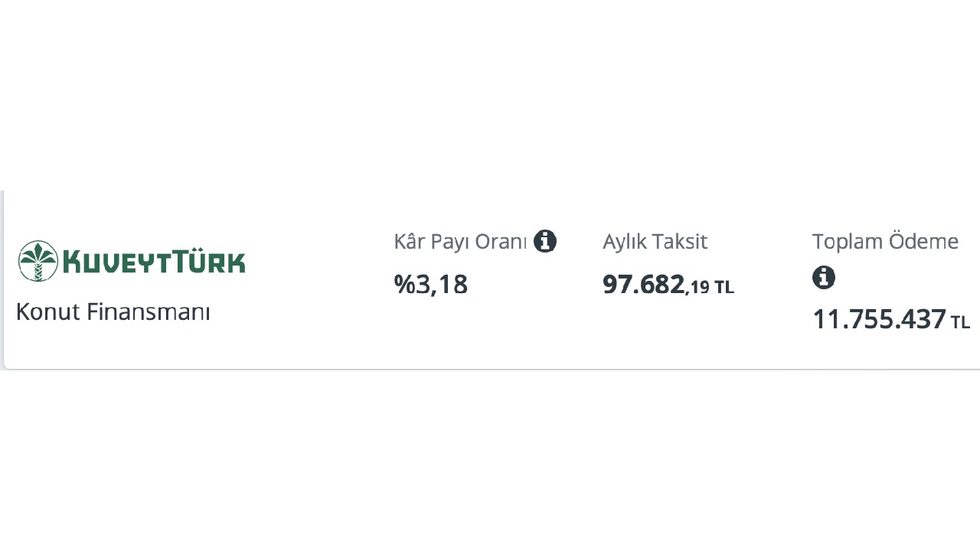Open the Konut Finansmanı product link
Image resolution: width=980 pixels, height=551 pixels.
(113, 312)
